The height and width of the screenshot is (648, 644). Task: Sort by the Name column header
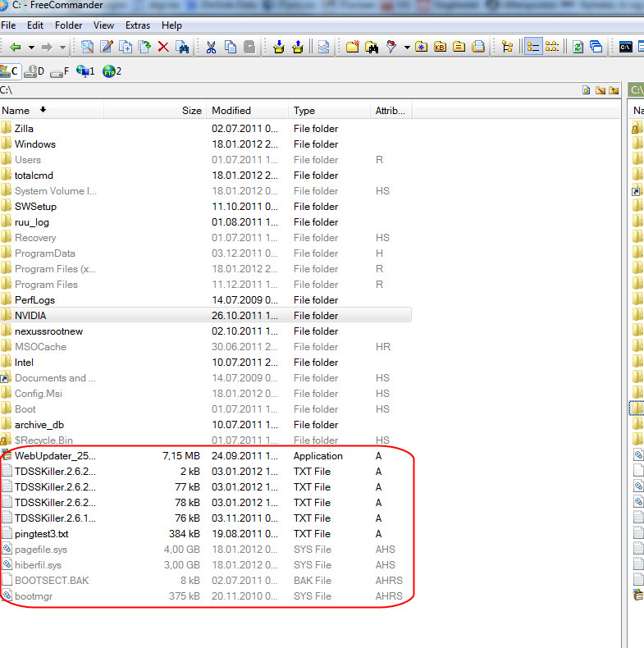[x=51, y=111]
